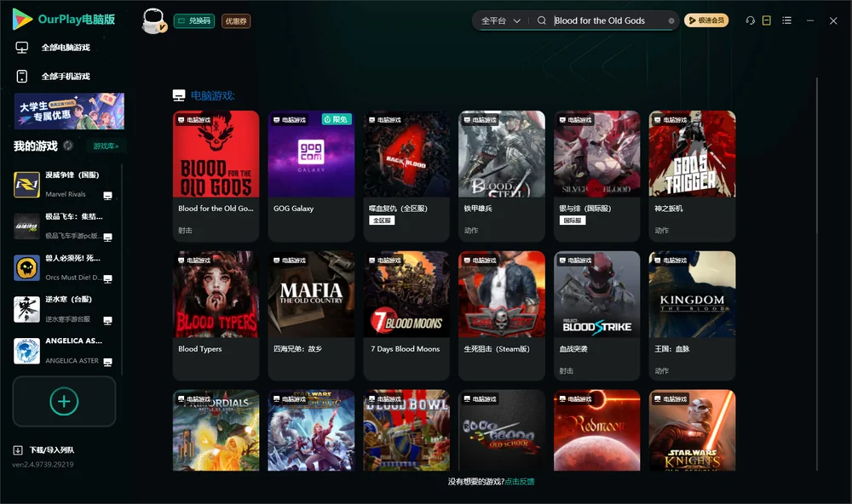Click the 电脑游戏 tag on Redmoon cover
852x504 pixels.
(x=575, y=398)
